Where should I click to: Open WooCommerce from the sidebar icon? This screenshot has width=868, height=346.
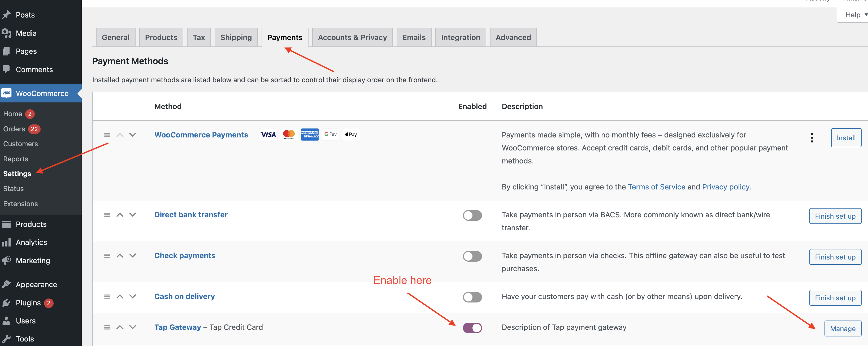6,93
